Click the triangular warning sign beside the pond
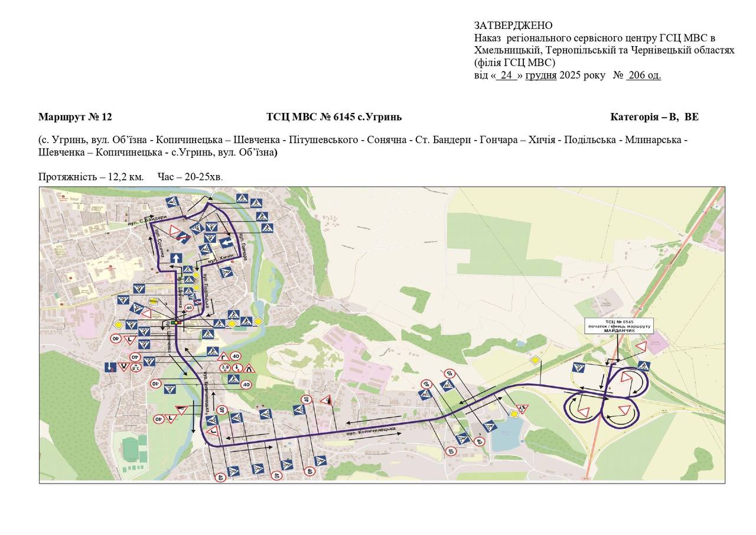 point(522,408)
